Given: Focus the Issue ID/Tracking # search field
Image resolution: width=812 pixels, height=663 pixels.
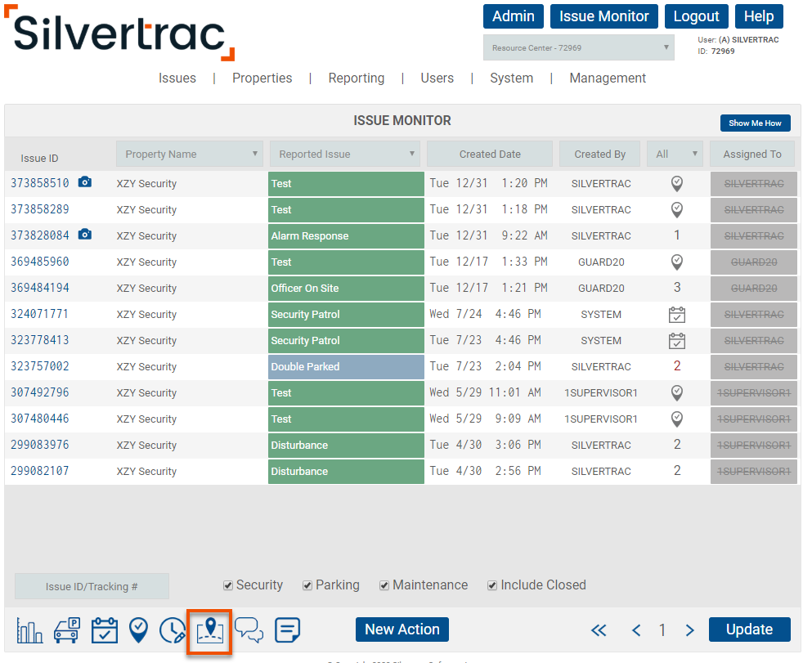Looking at the screenshot, I should pyautogui.click(x=92, y=586).
